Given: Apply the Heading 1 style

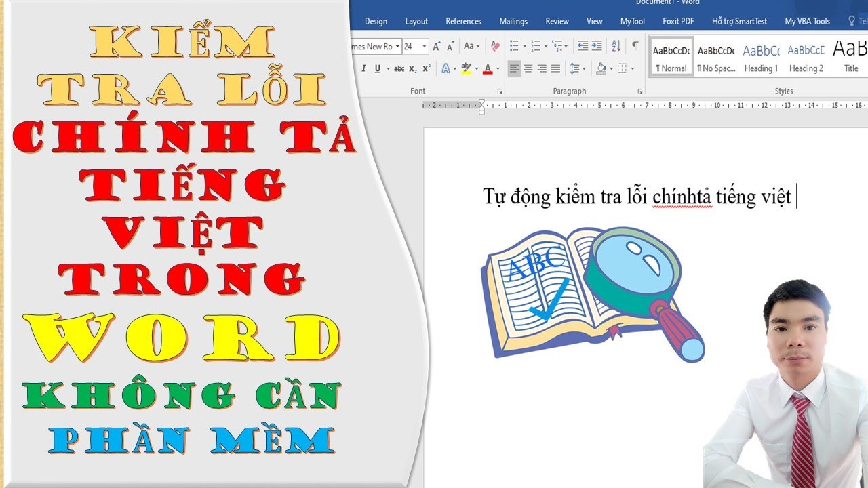Looking at the screenshot, I should (761, 56).
